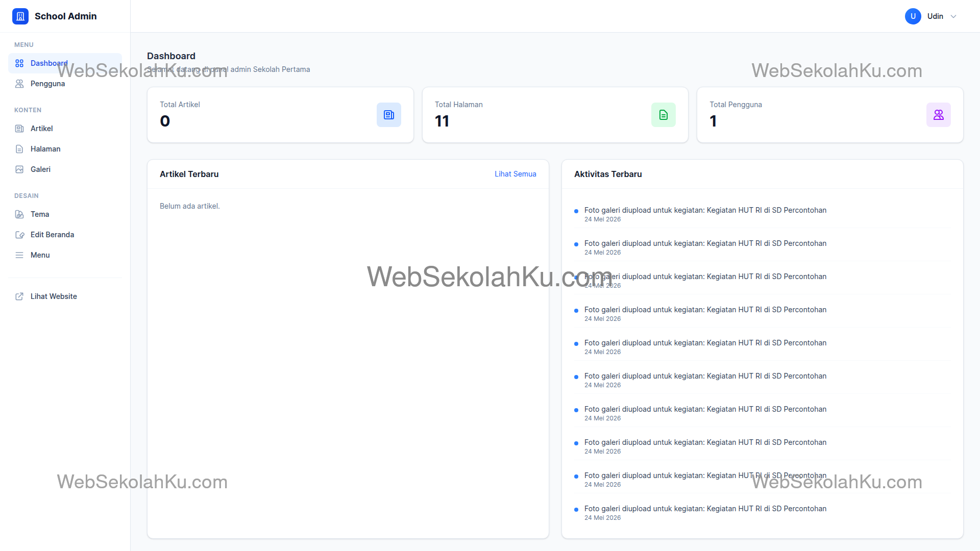
Task: Open Edit Beranda in sidebar
Action: [x=65, y=235]
